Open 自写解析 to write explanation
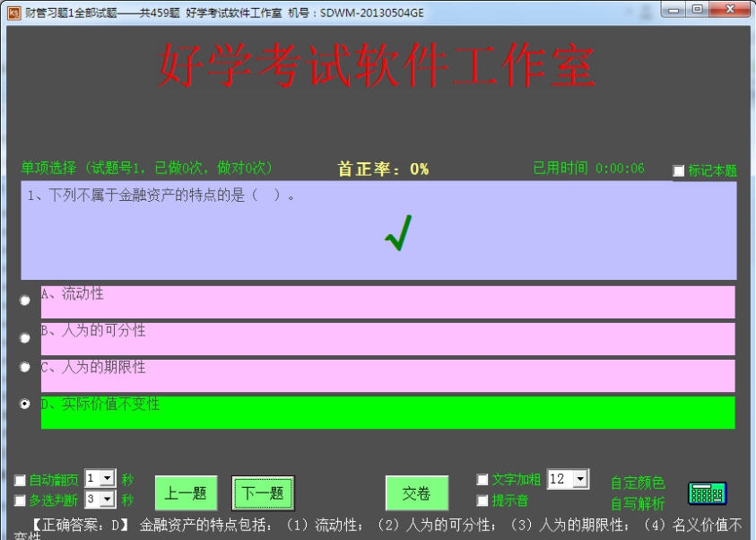Image resolution: width=756 pixels, height=540 pixels. click(638, 503)
